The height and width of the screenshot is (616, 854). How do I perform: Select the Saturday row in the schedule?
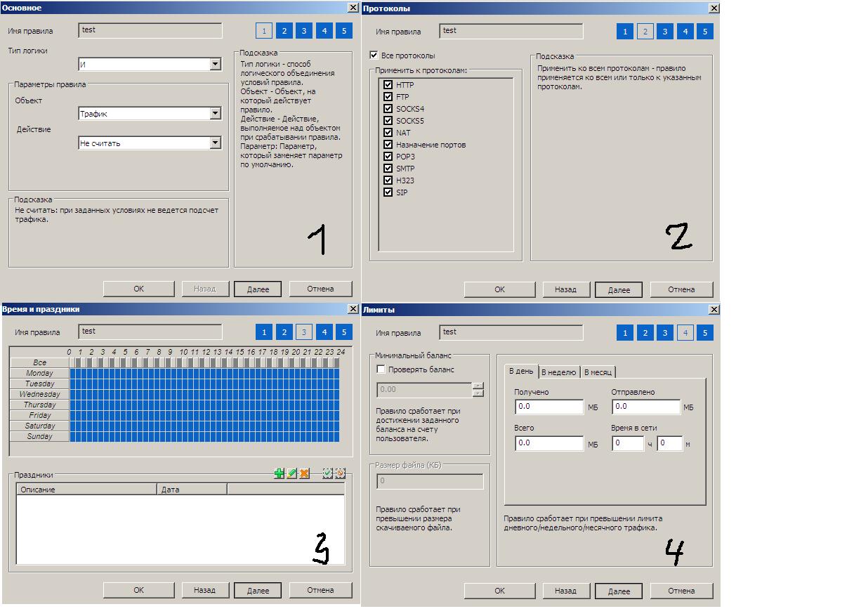tap(40, 426)
